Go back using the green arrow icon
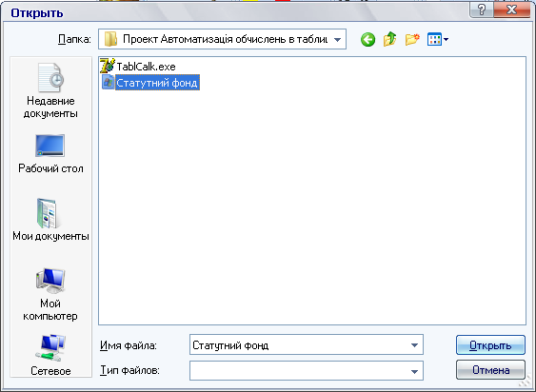This screenshot has height=392, width=536. click(x=367, y=40)
